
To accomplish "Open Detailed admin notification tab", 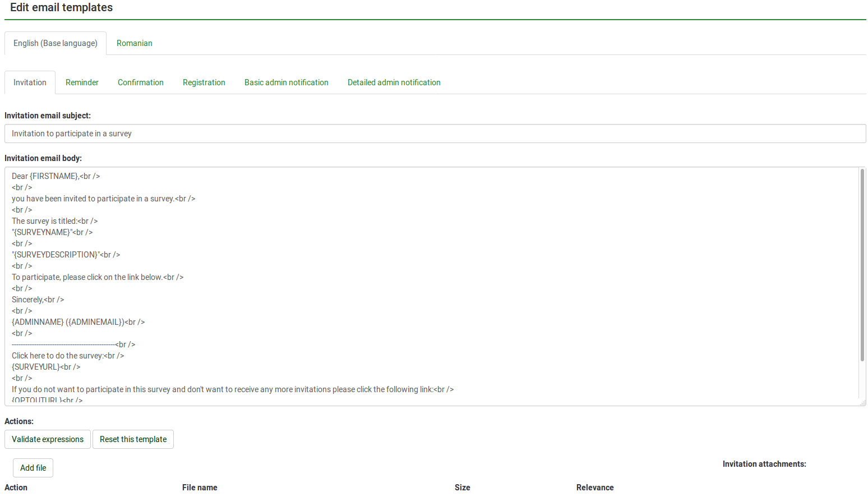I will pyautogui.click(x=394, y=82).
